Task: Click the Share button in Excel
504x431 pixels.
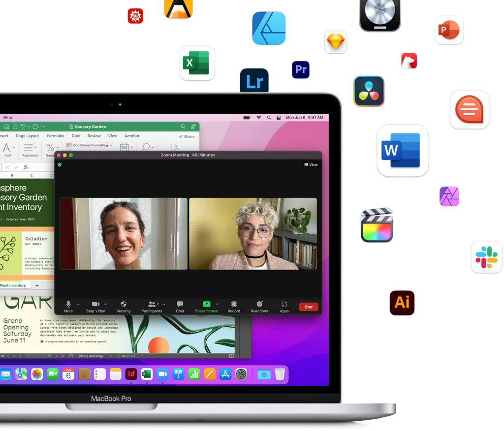Action: [x=187, y=136]
